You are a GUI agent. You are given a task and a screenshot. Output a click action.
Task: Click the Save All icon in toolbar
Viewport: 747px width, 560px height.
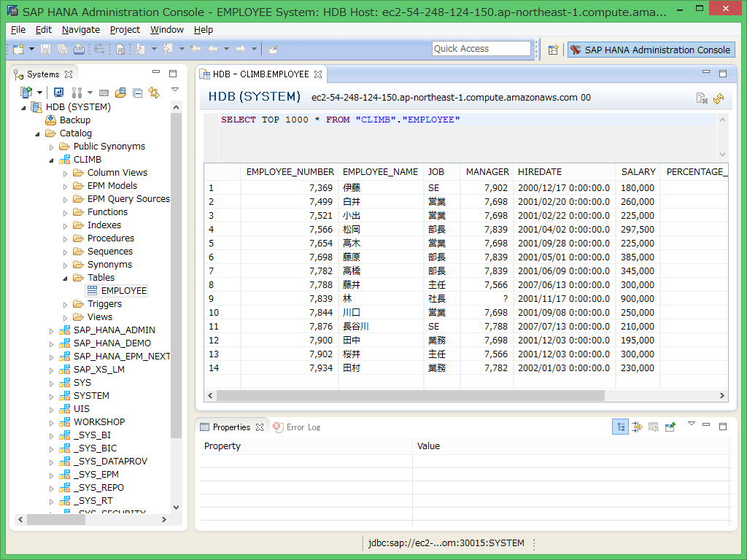(x=63, y=49)
